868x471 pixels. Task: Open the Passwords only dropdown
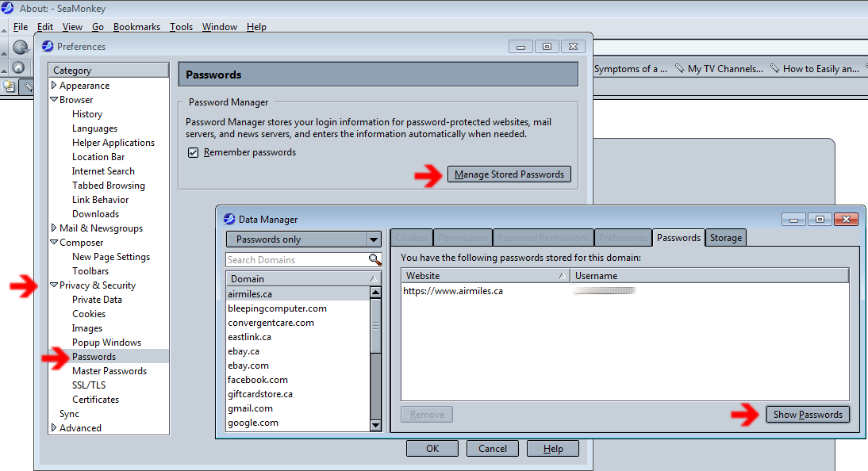(303, 239)
